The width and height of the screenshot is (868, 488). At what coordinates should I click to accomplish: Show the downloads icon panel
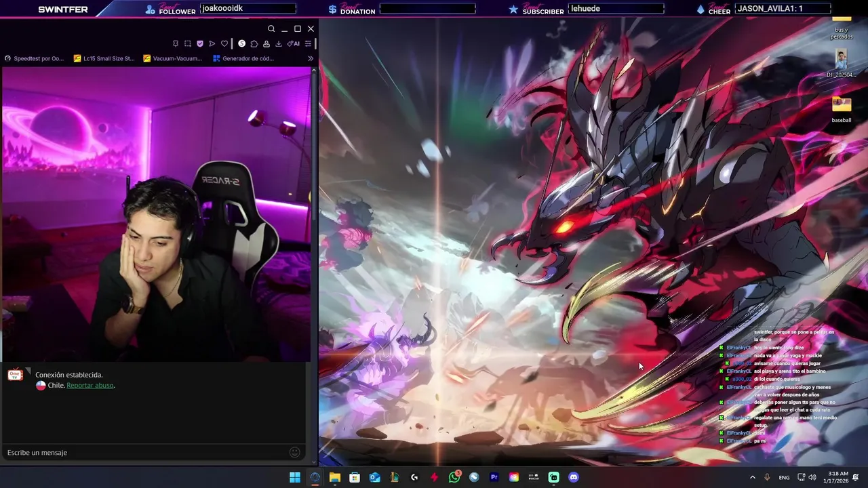pos(279,43)
